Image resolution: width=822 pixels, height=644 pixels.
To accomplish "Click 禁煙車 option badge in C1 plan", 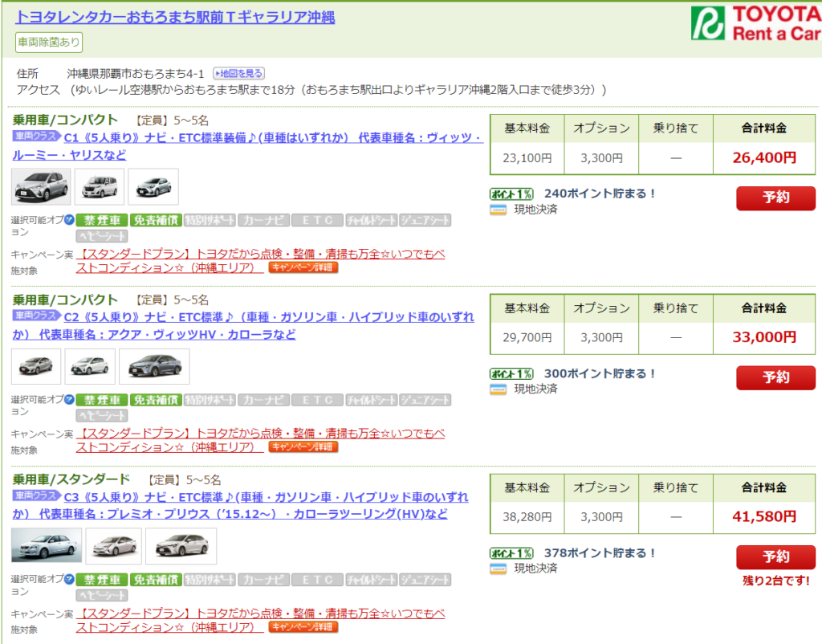I will (x=102, y=220).
